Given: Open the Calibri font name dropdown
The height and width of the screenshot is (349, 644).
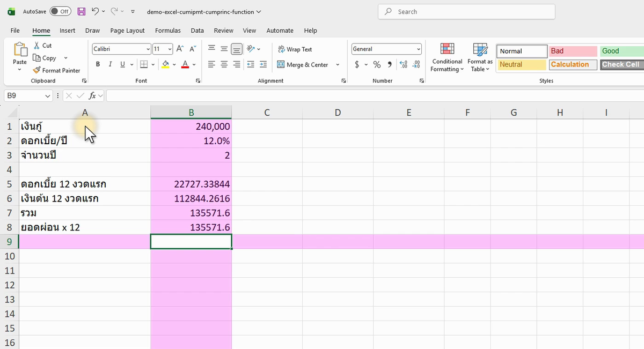Looking at the screenshot, I should pos(148,49).
